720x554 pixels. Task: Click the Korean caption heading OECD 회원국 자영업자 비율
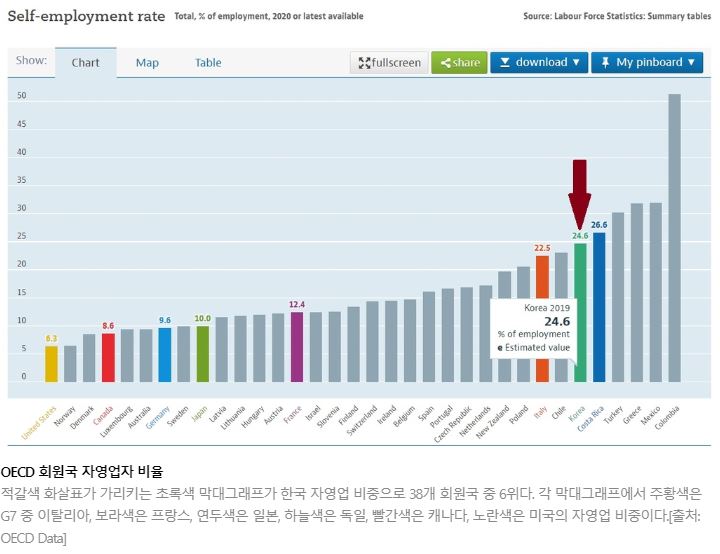click(x=82, y=472)
